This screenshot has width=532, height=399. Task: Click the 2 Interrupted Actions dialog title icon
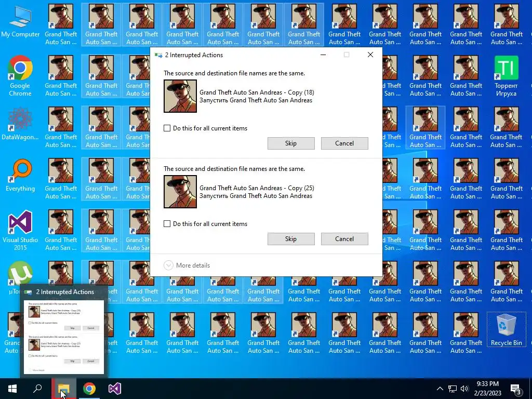pos(158,55)
